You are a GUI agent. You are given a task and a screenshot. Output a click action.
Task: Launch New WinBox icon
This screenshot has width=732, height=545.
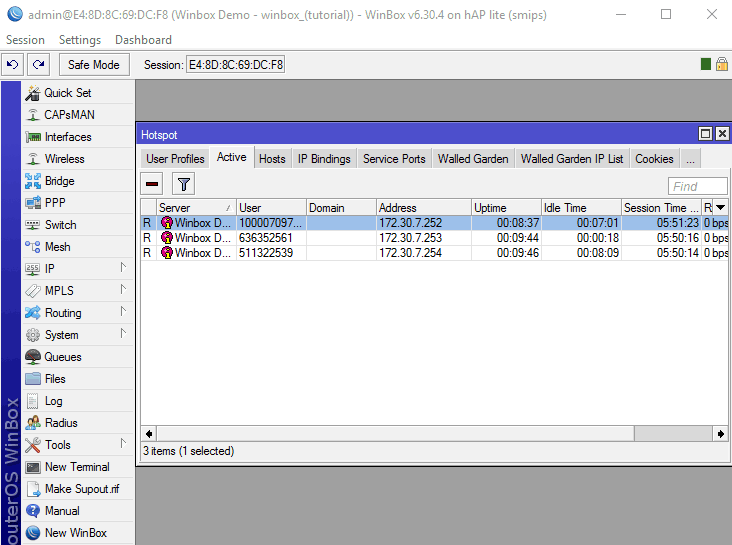pos(33,533)
